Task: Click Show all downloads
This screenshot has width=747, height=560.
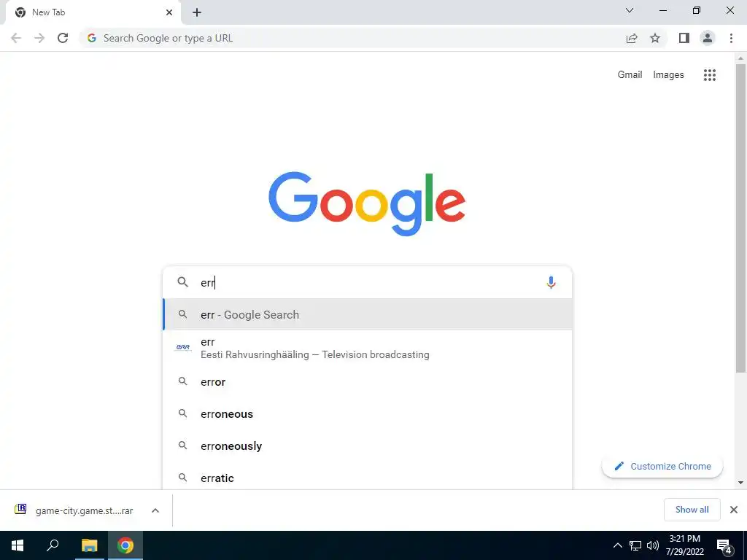Action: pyautogui.click(x=692, y=510)
